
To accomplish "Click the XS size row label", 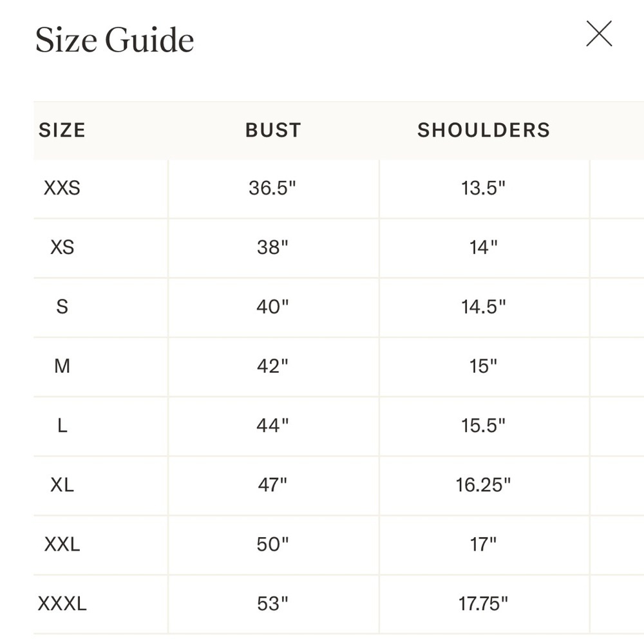I will pos(62,247).
